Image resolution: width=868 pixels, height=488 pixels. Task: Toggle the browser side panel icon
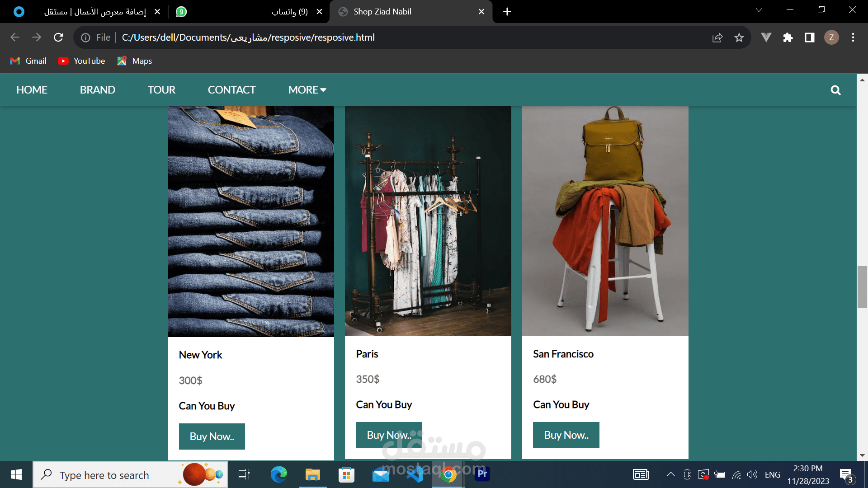pos(810,38)
